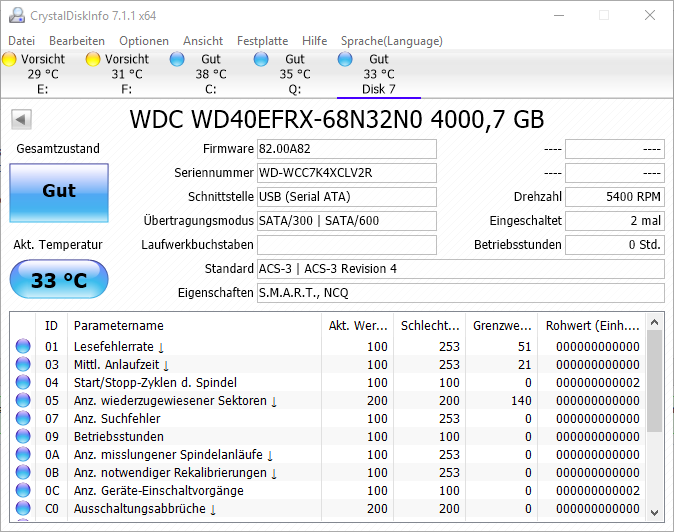Select drive E: tab showing 29 °C

click(43, 74)
